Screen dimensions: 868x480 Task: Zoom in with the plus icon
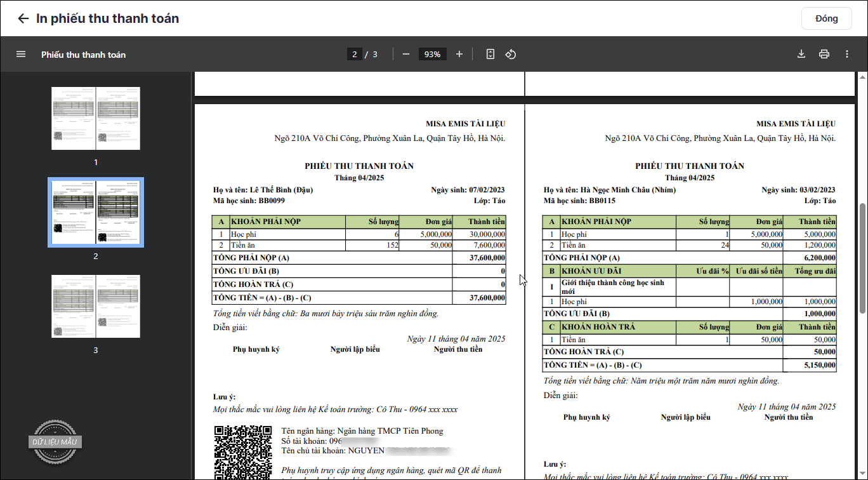click(x=459, y=55)
